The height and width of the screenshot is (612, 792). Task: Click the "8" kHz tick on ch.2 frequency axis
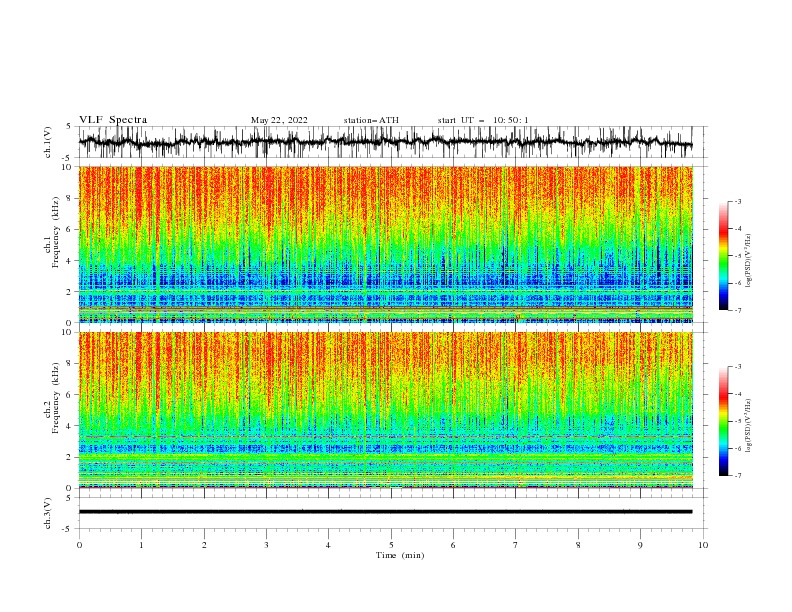tap(69, 364)
